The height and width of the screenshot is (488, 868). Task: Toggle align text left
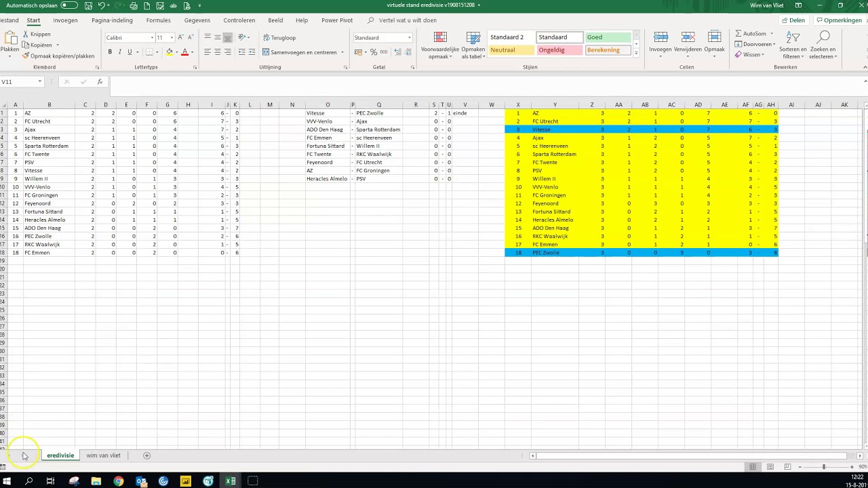[x=207, y=52]
